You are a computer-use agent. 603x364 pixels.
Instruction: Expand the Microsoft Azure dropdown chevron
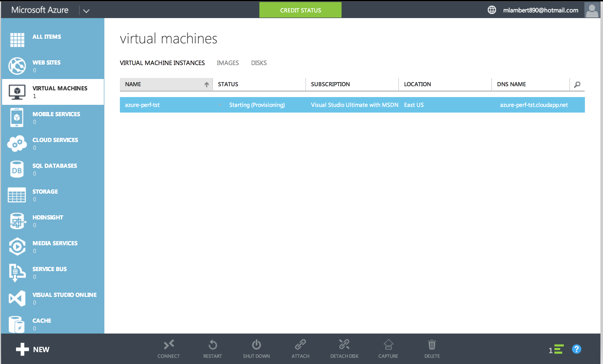click(86, 11)
